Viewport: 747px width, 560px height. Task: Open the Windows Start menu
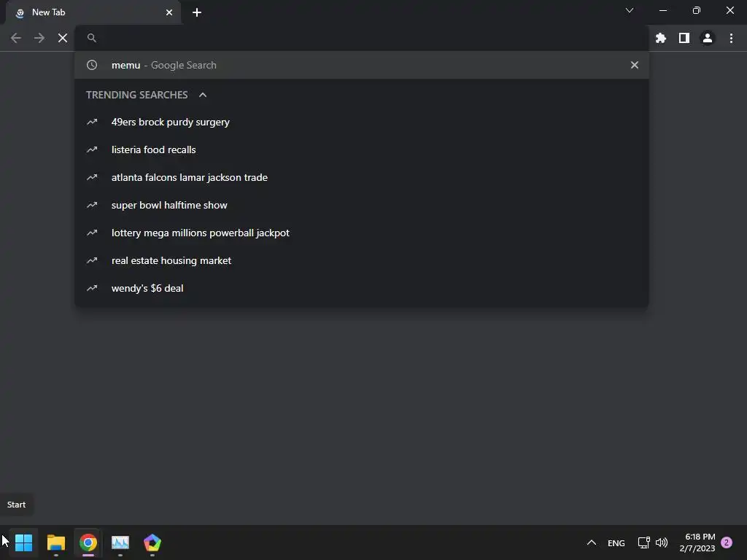click(x=23, y=542)
